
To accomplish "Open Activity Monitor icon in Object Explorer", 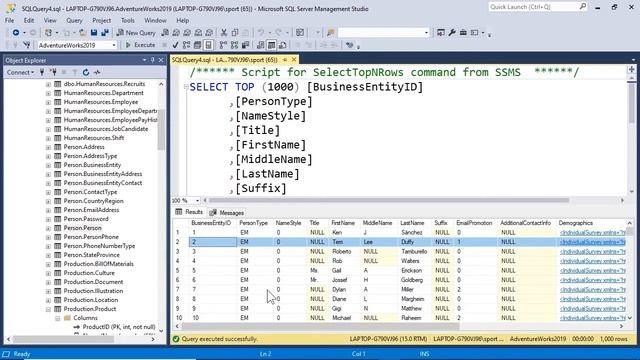I will 97,72.
